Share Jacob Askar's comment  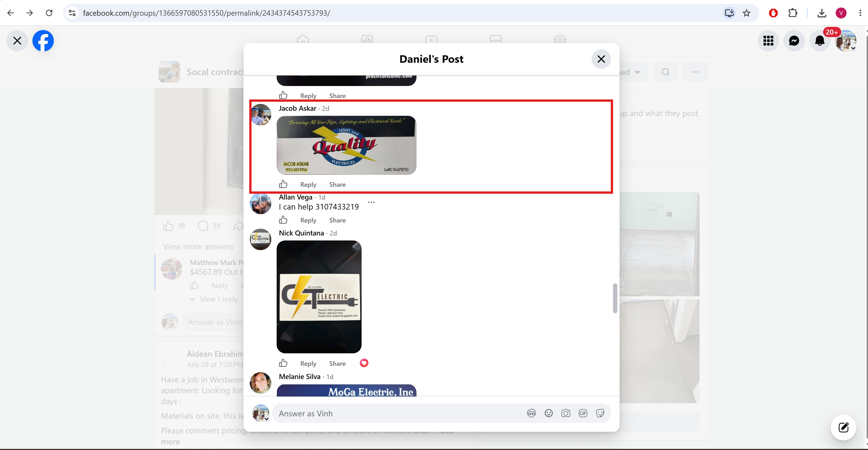[x=337, y=185]
